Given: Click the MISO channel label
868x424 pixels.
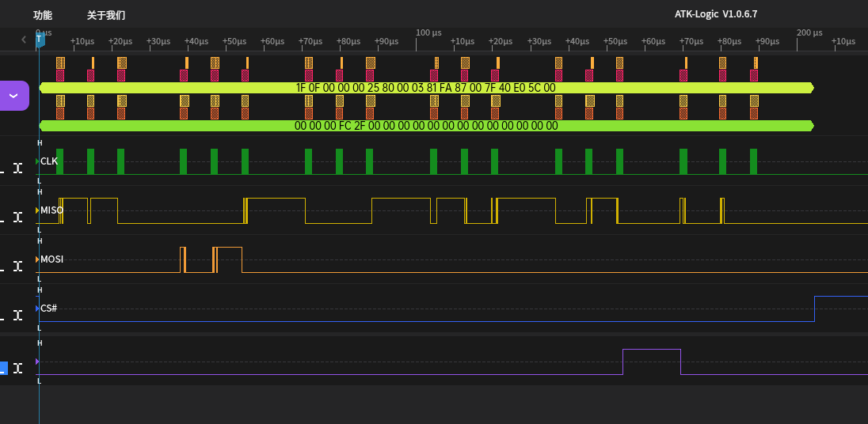Looking at the screenshot, I should pos(51,210).
